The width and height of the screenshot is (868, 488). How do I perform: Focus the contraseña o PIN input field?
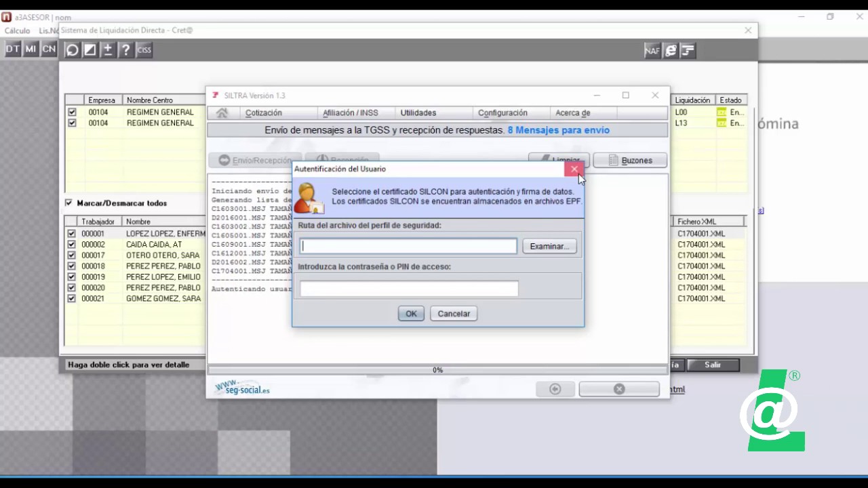click(409, 289)
